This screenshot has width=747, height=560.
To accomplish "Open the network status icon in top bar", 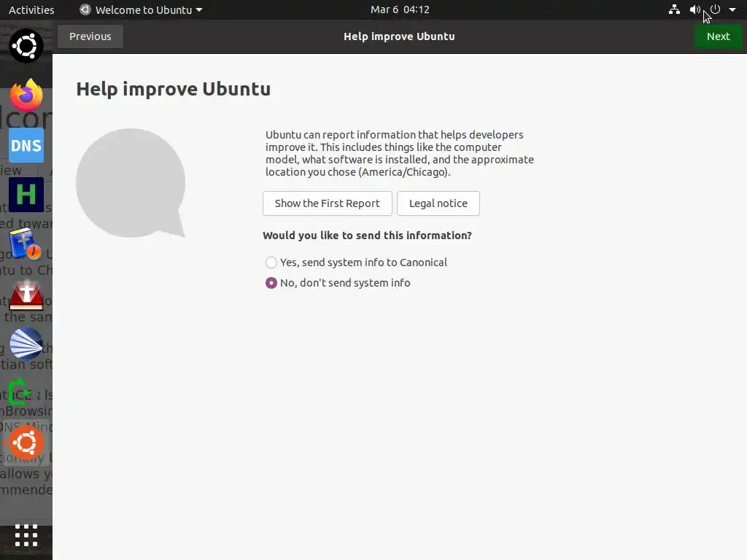I will [x=674, y=9].
